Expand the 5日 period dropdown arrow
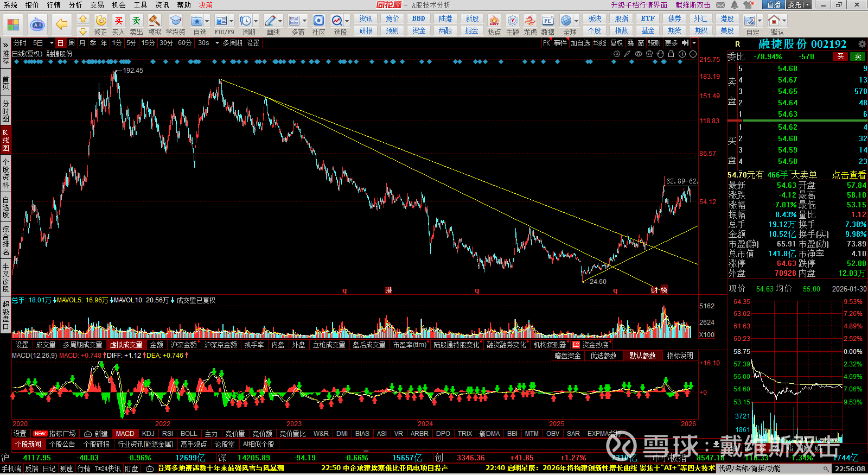The height and width of the screenshot is (475, 868). tap(52, 43)
